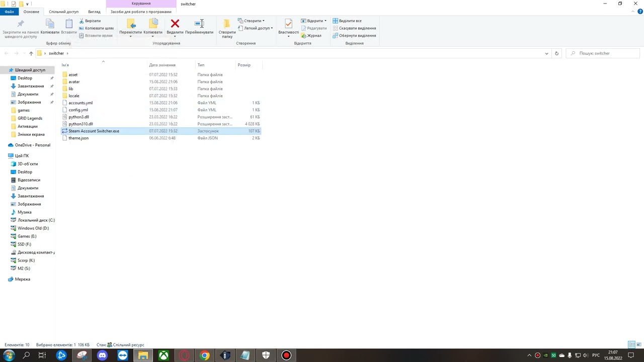Click the 'Властивості' properties icon

288,24
